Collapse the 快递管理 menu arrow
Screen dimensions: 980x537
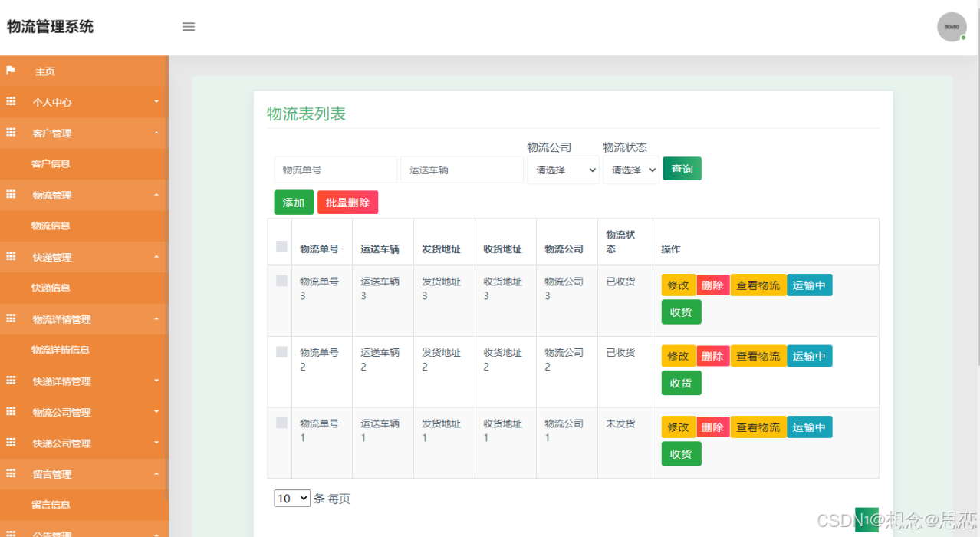(156, 257)
